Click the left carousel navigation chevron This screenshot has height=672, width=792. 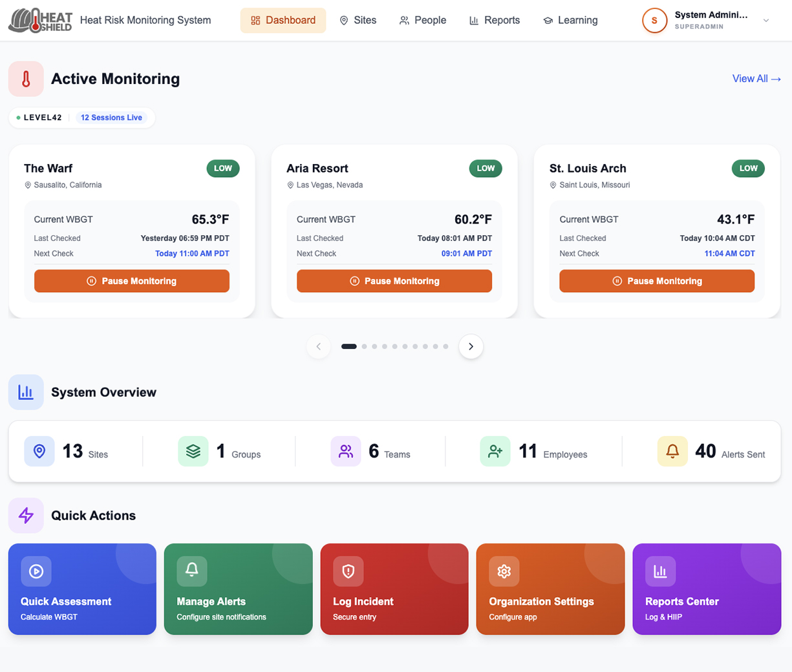pyautogui.click(x=318, y=346)
